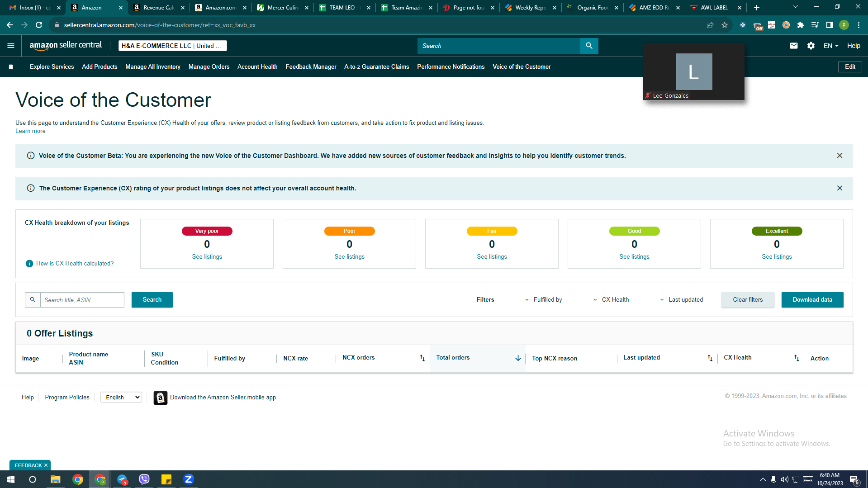This screenshot has width=868, height=488.
Task: Open Performance Notifications menu item
Action: (x=451, y=67)
